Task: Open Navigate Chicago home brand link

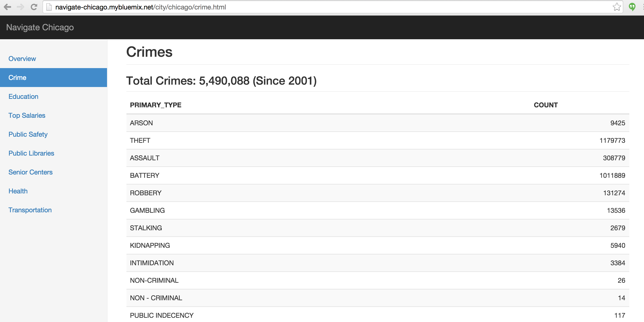Action: [x=40, y=27]
